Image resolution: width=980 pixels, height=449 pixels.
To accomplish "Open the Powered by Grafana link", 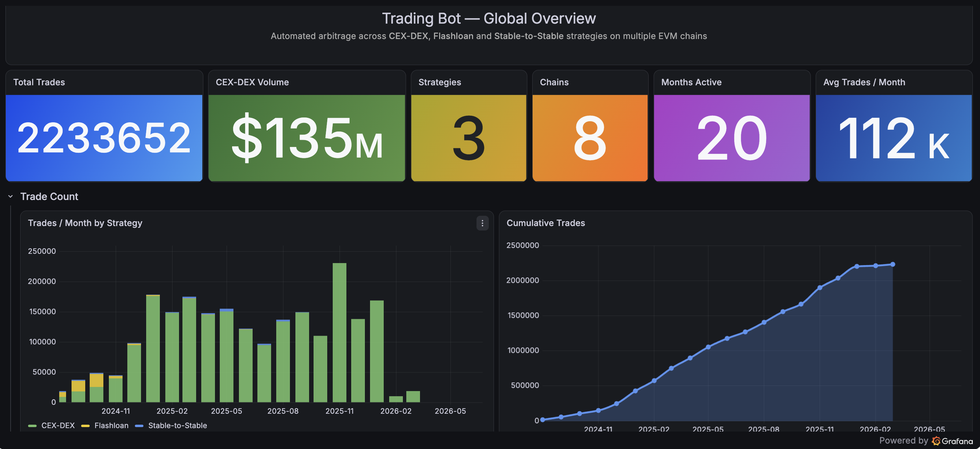I will [x=926, y=441].
